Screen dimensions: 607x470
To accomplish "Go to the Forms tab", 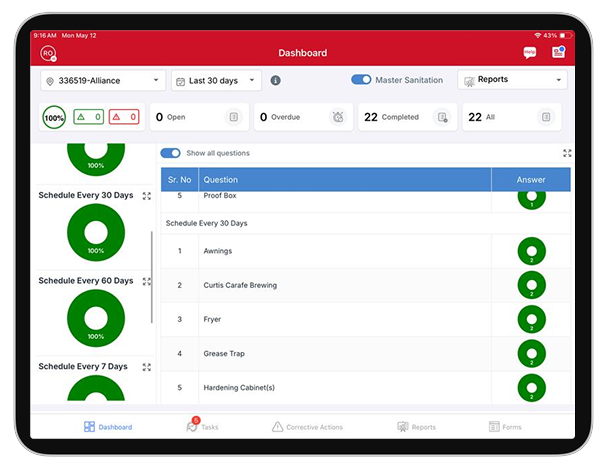I will coord(505,427).
